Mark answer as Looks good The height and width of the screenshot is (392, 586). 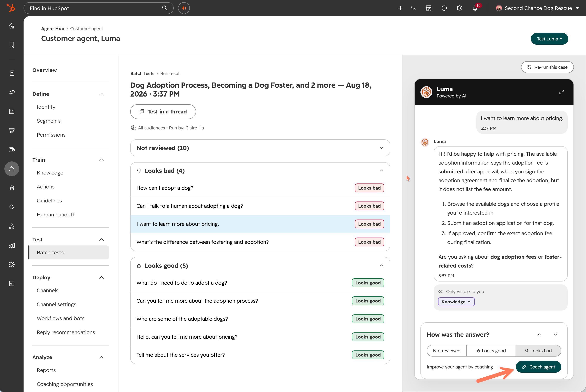[491, 350]
